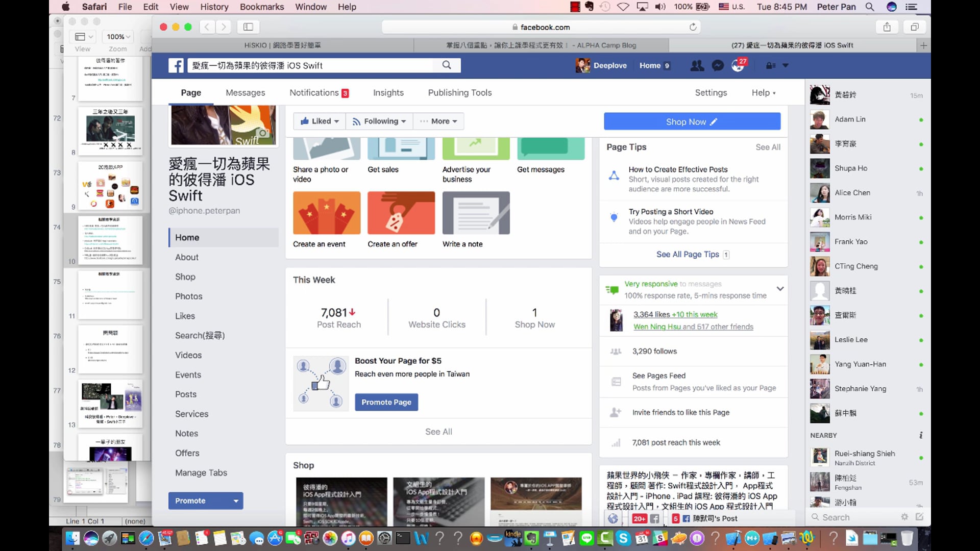Click the Facebook logo icon

(176, 65)
